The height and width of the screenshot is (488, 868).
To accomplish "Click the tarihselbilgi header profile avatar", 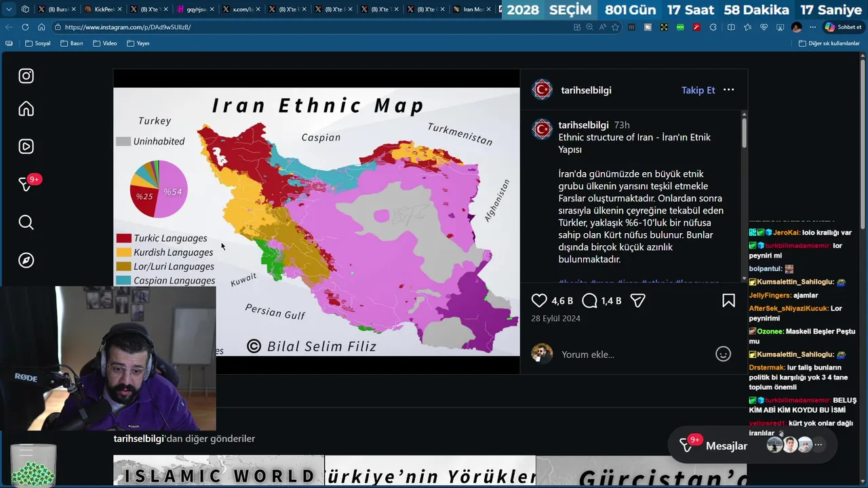I will (x=542, y=89).
